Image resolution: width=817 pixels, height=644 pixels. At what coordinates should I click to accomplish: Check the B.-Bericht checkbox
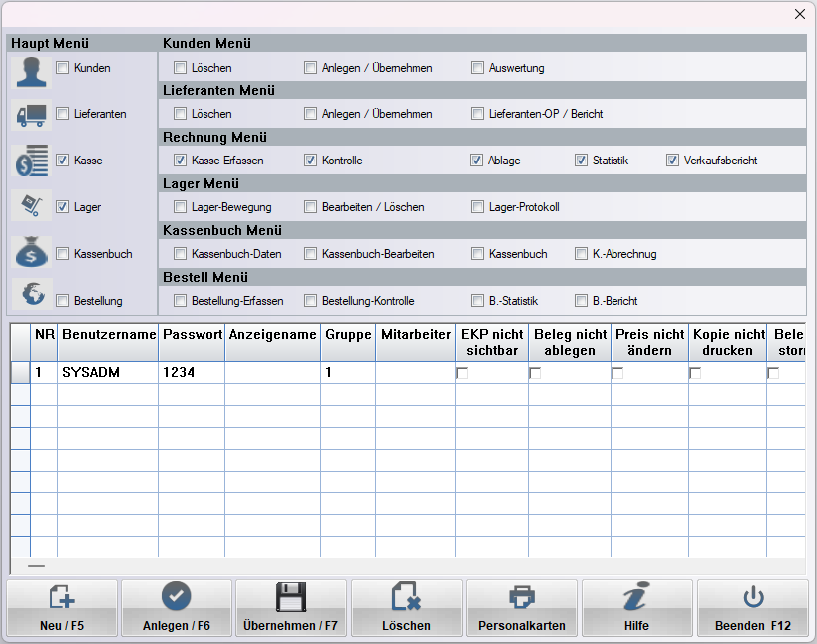(581, 300)
